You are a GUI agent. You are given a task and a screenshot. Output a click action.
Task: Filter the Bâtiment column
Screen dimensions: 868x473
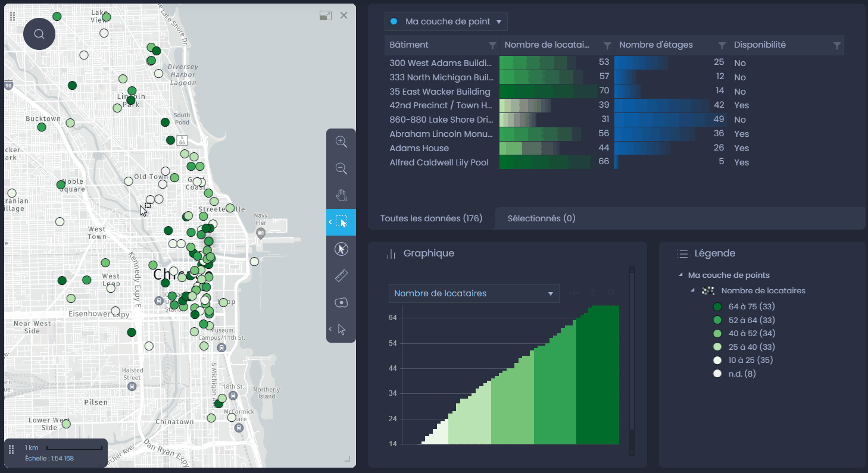coord(492,45)
